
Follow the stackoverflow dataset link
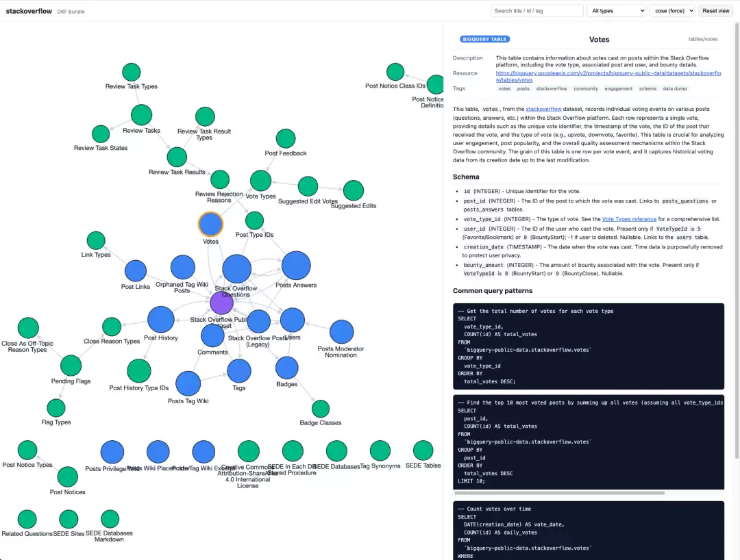543,109
